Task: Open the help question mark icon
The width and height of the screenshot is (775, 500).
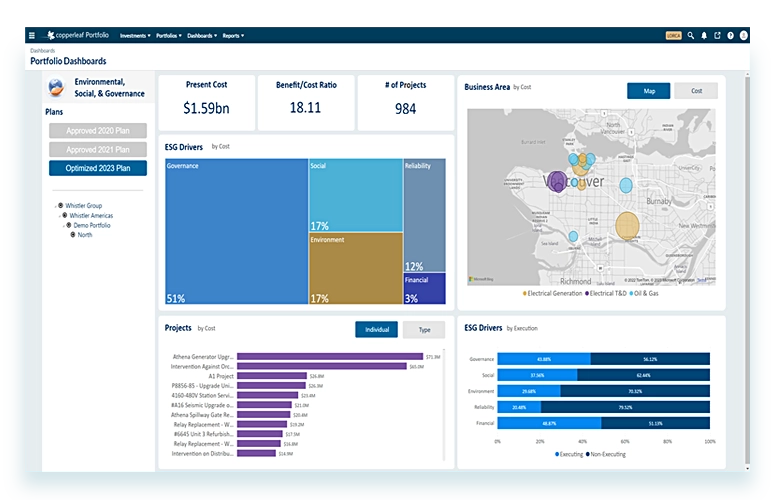Action: click(x=730, y=35)
